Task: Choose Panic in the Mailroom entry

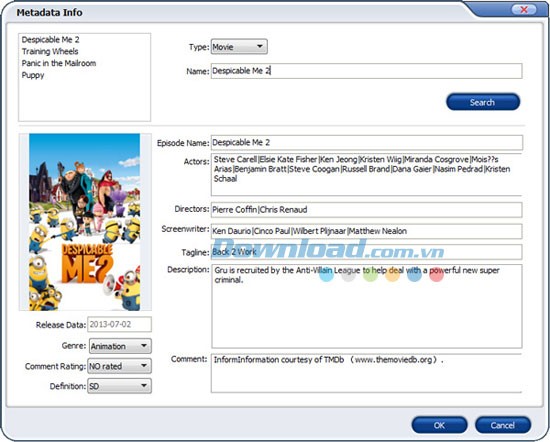Action: (x=59, y=63)
